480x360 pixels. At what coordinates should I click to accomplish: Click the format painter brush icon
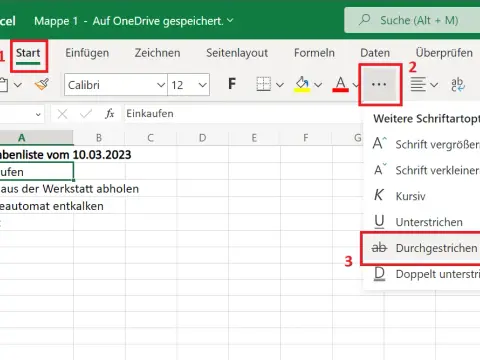(x=42, y=84)
